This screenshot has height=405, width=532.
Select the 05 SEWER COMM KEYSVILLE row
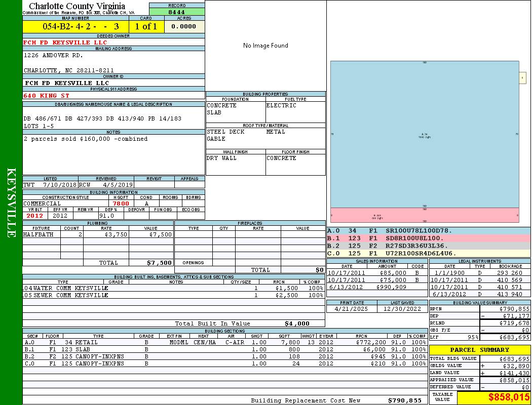click(173, 295)
